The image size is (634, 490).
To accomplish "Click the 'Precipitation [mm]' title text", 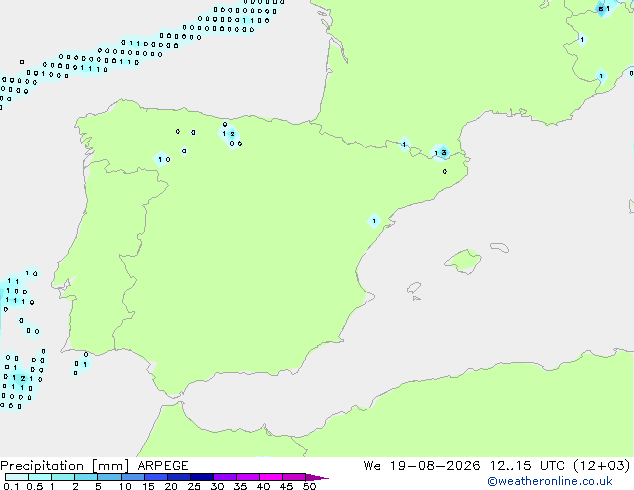I will point(64,466).
